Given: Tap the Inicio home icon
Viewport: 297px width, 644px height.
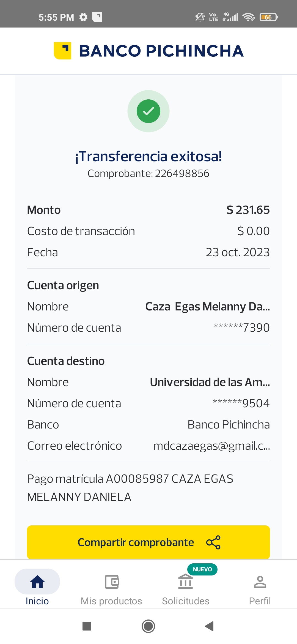Looking at the screenshot, I should [37, 582].
